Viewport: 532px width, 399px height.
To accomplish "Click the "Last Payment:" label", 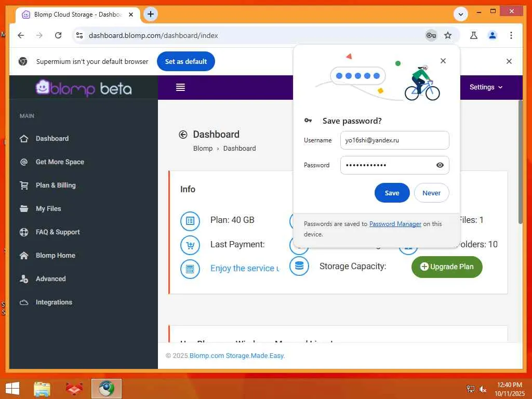I will pos(237,244).
